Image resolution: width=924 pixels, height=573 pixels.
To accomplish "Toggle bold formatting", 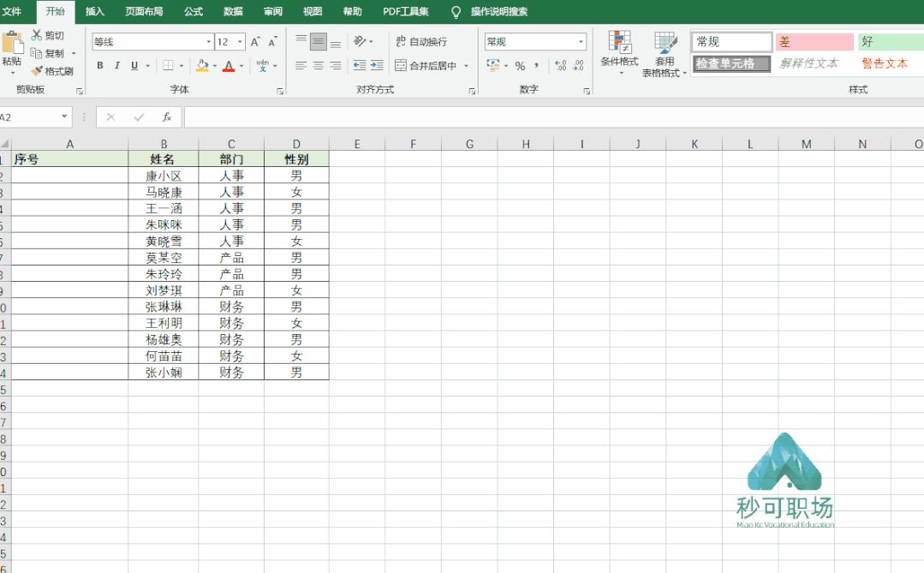I will click(x=99, y=64).
